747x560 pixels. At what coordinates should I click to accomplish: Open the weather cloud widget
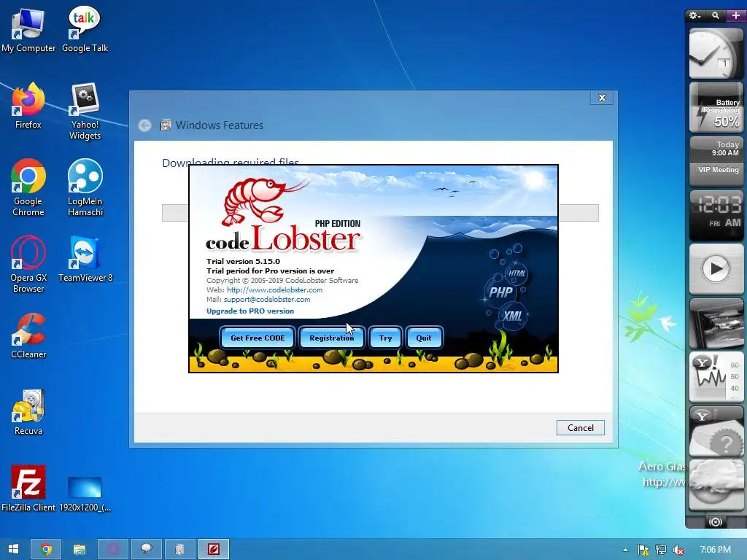(x=716, y=485)
